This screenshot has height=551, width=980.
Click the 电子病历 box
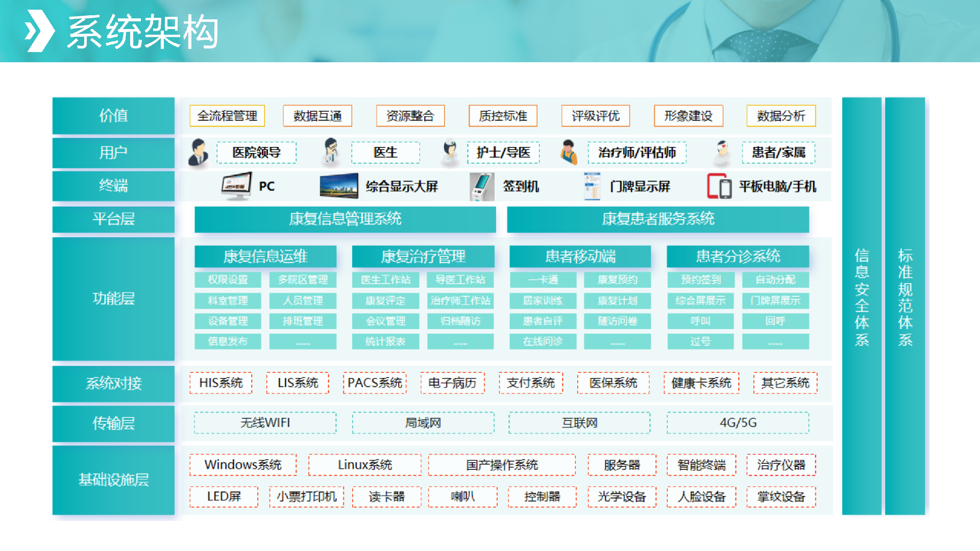(452, 383)
